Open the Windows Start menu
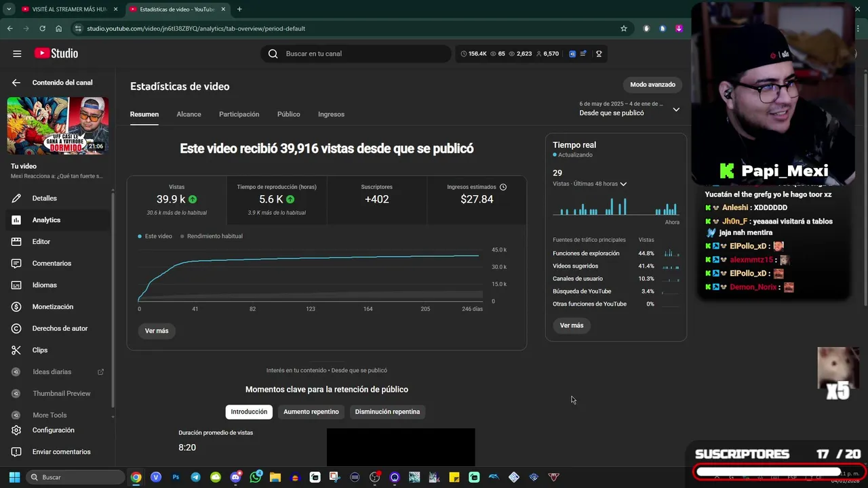The width and height of the screenshot is (868, 488). pyautogui.click(x=14, y=477)
